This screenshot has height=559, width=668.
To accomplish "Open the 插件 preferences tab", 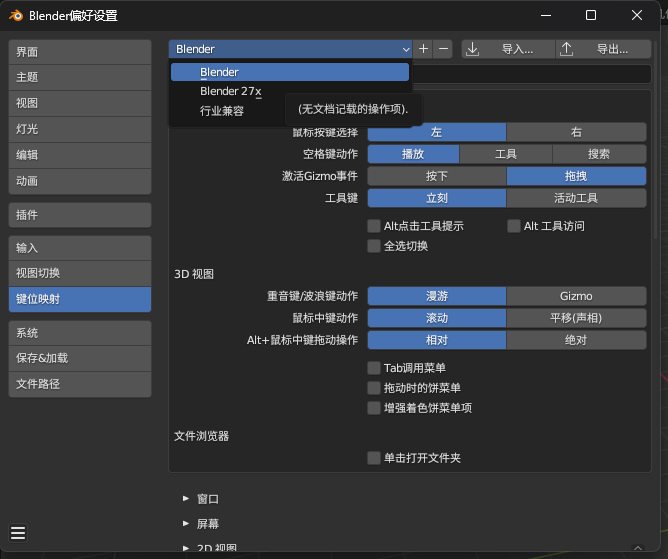I will point(80,215).
